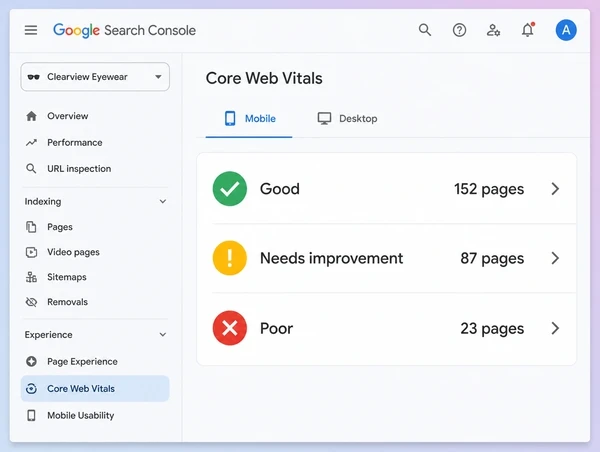
Task: Open the search magnifier in header
Action: [x=425, y=30]
